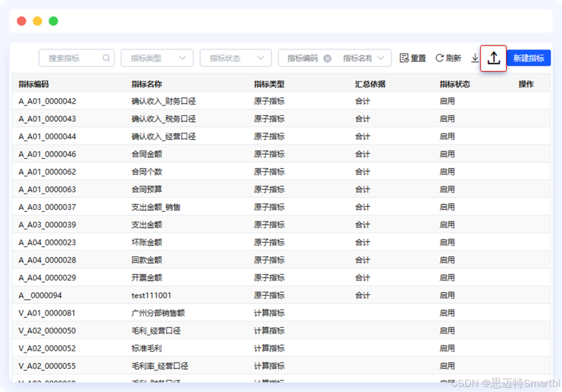Click the 指标状态 column header
The image size is (562, 392).
455,84
